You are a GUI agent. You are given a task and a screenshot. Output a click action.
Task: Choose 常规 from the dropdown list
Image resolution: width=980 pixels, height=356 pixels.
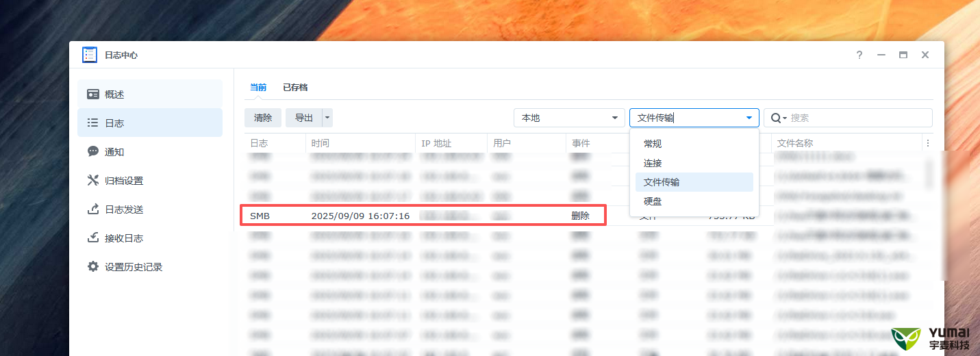pos(694,144)
